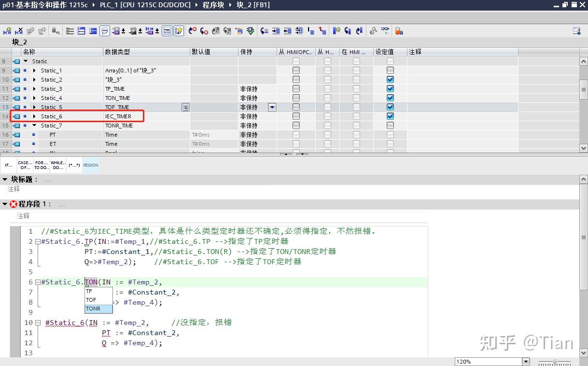588x366 pixels.
Task: Uncheck the 设定值 checkbox for Static_6
Action: point(390,116)
